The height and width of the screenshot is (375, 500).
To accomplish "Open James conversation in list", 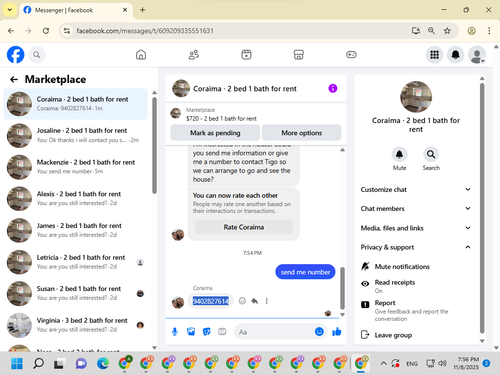I will click(76, 230).
